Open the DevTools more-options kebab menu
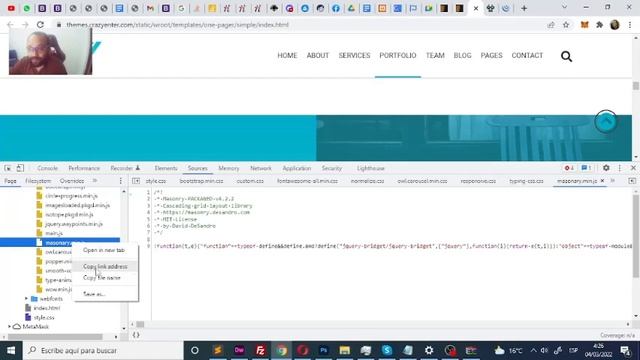 (x=620, y=168)
